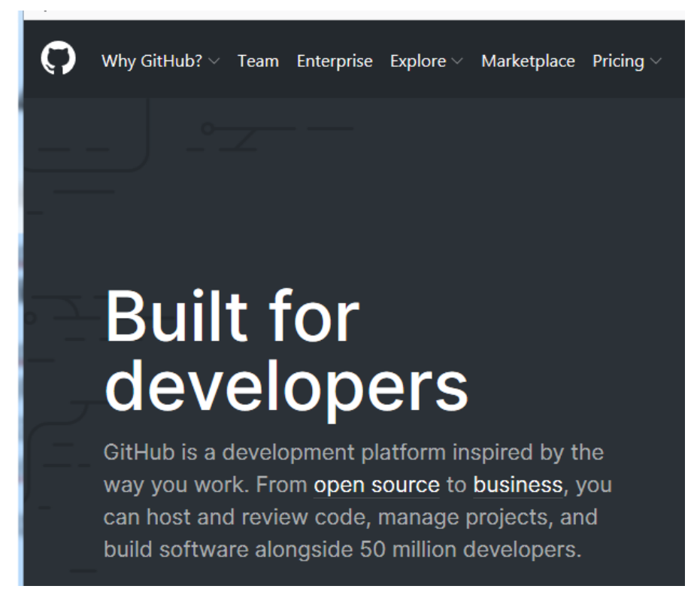
Task: Follow the business link
Action: coord(518,485)
